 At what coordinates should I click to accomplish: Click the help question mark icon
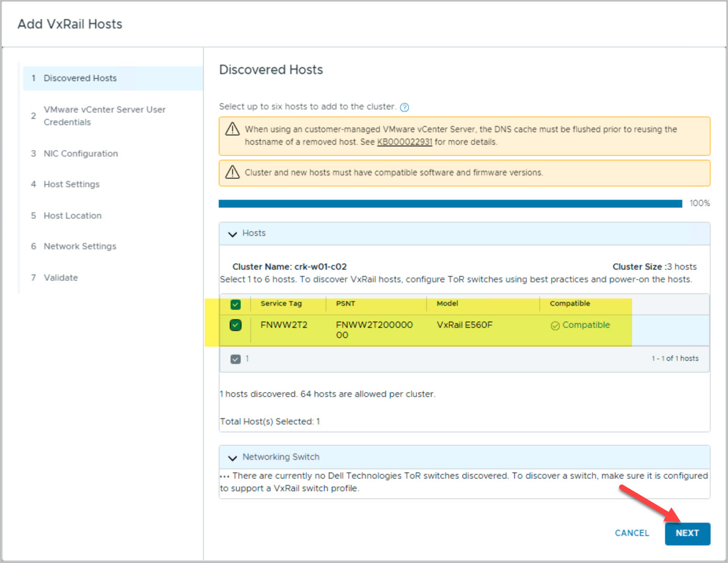(x=404, y=107)
